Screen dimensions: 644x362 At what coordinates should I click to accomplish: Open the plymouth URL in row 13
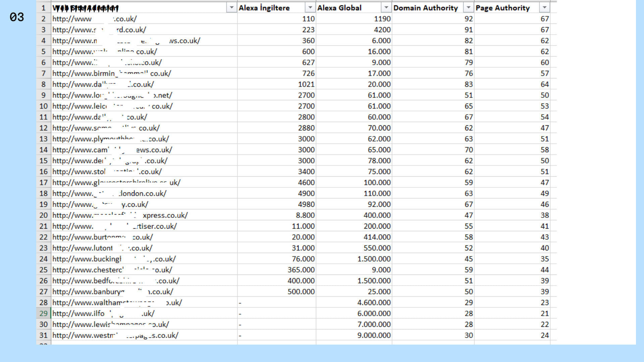(x=110, y=139)
